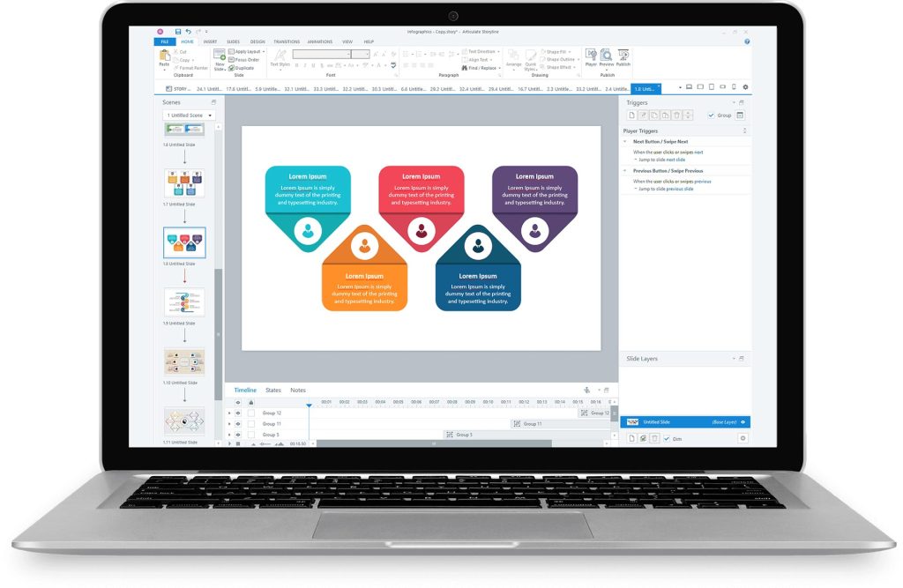Open the Find / Replace tool
The width and height of the screenshot is (903, 588).
482,68
